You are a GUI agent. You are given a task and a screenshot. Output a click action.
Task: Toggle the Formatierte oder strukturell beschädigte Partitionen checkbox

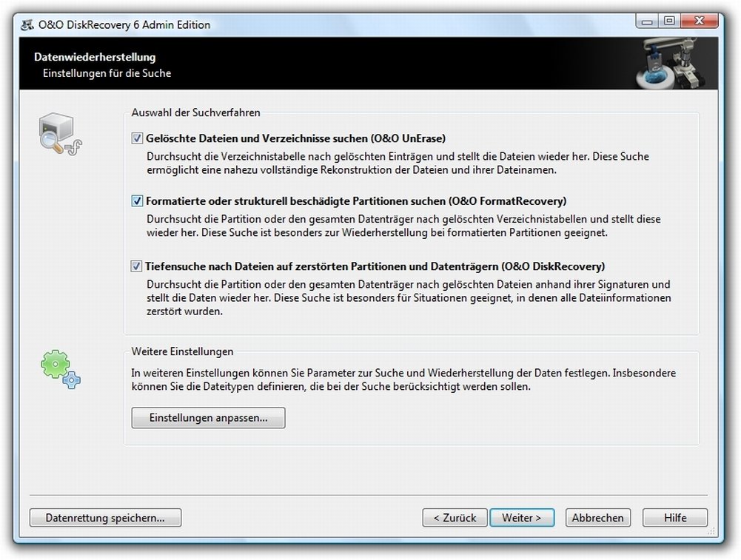(x=137, y=201)
